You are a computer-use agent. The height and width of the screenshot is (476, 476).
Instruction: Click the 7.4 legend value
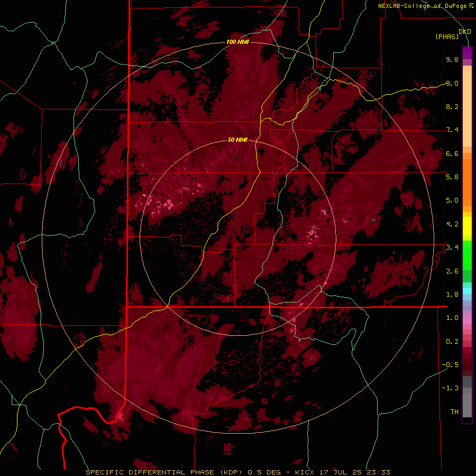point(452,130)
